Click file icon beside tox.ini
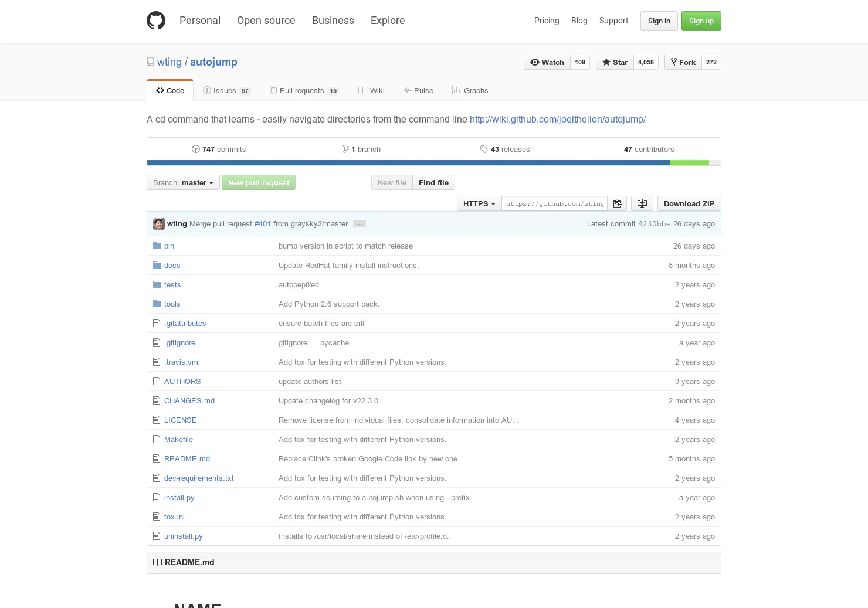This screenshot has width=868, height=608. pos(157,517)
